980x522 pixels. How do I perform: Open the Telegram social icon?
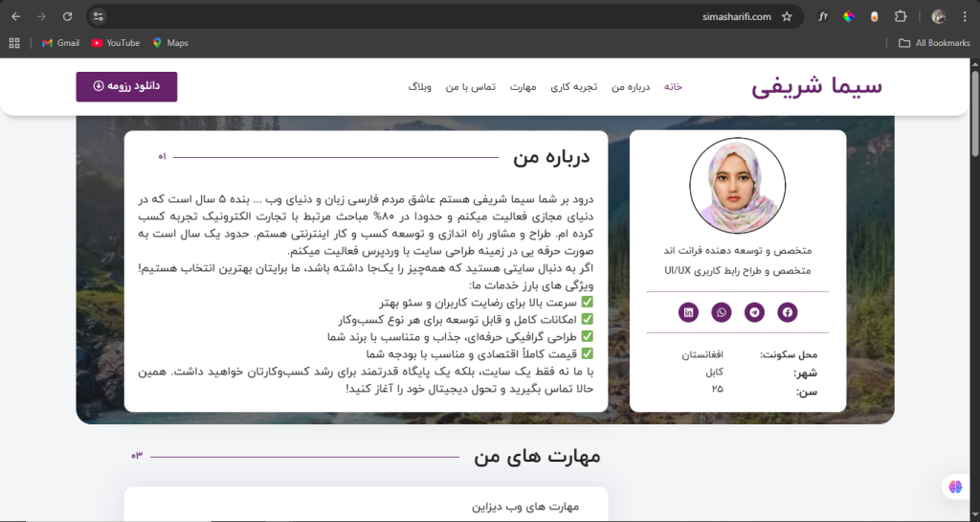(754, 312)
